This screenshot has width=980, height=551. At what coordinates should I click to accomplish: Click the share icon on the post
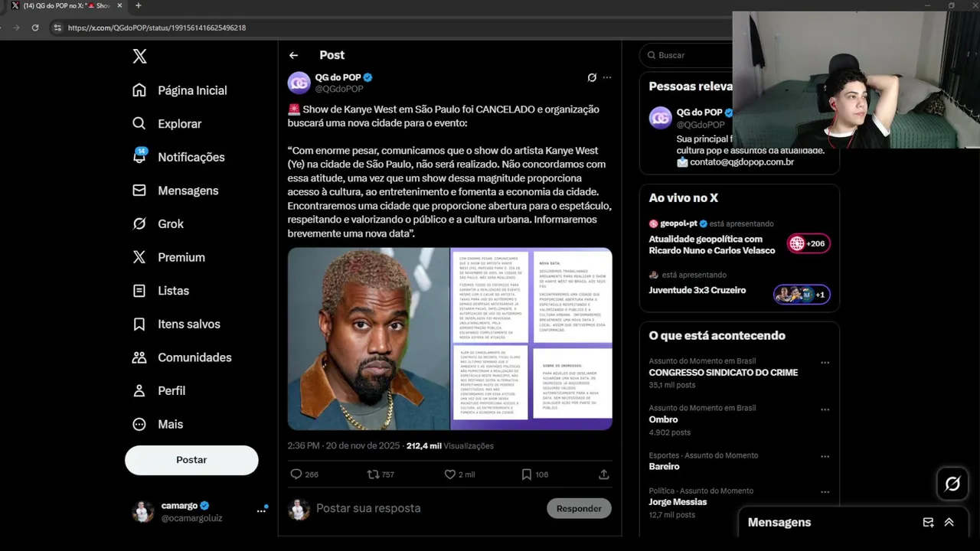point(603,474)
